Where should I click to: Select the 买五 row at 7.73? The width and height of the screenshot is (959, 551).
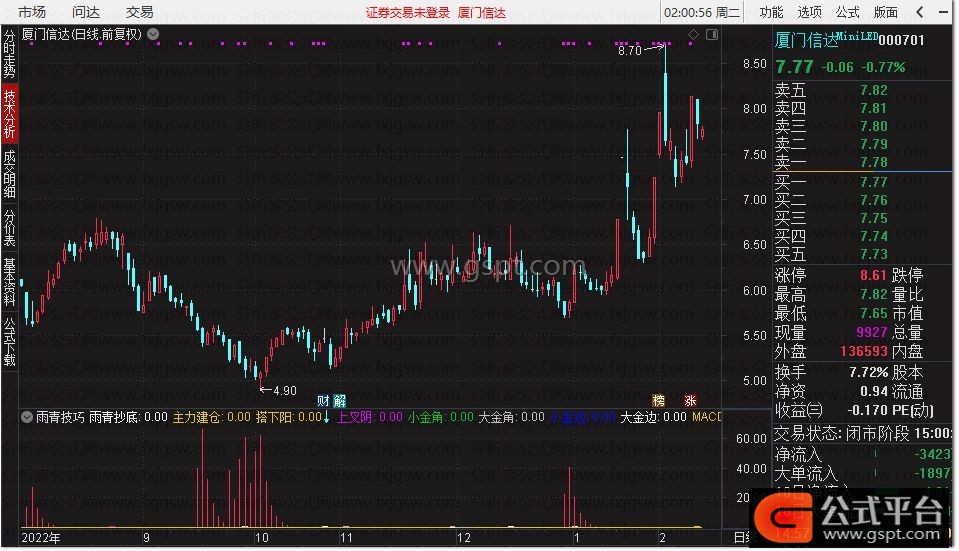(x=863, y=254)
